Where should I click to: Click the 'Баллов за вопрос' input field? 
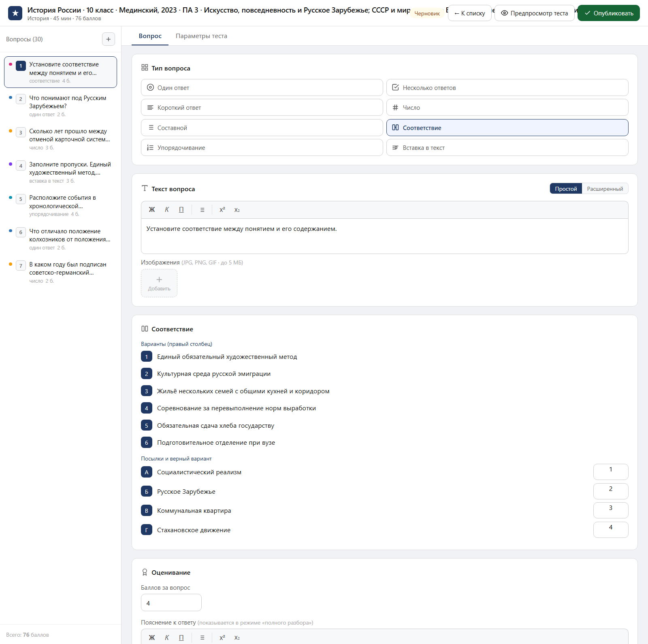(171, 603)
